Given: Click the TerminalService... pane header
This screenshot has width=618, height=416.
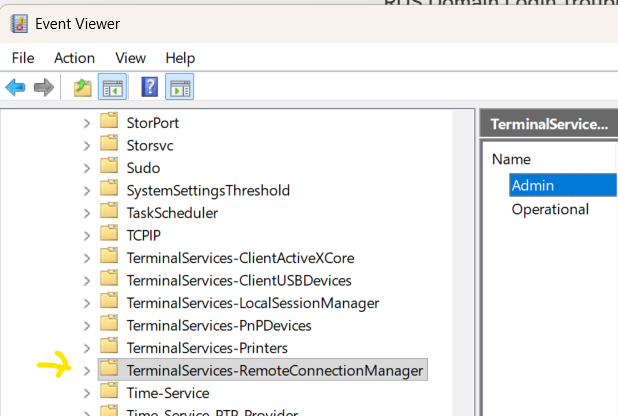Looking at the screenshot, I should (549, 124).
